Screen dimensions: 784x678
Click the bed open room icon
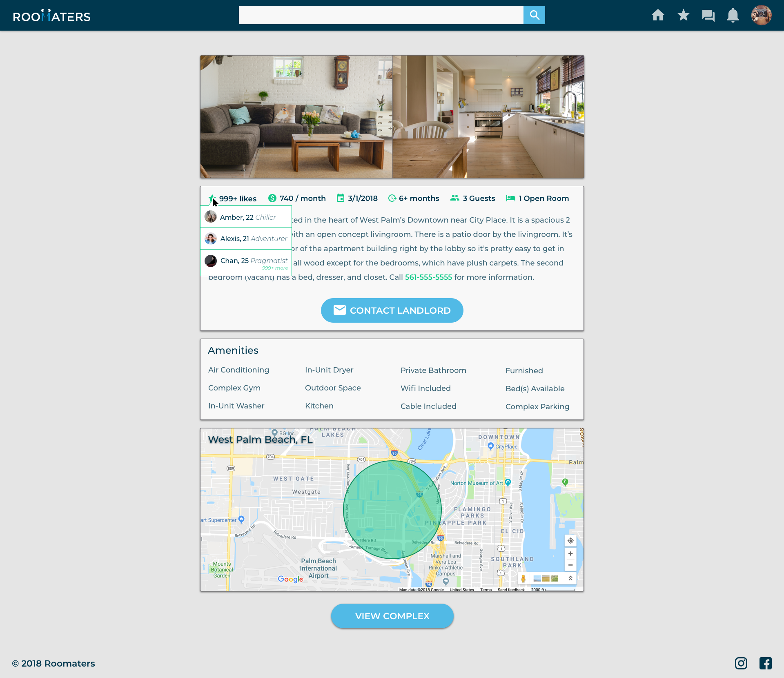[x=510, y=198]
